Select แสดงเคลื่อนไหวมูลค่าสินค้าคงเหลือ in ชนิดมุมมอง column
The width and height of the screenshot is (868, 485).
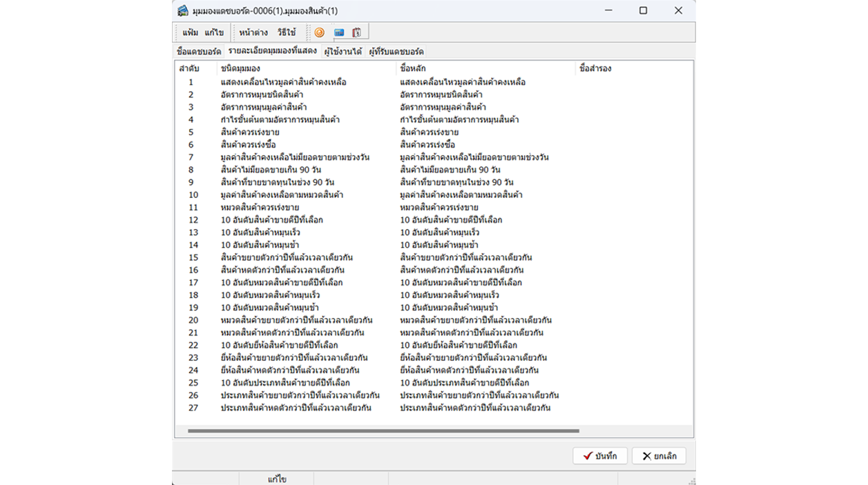pyautogui.click(x=284, y=82)
